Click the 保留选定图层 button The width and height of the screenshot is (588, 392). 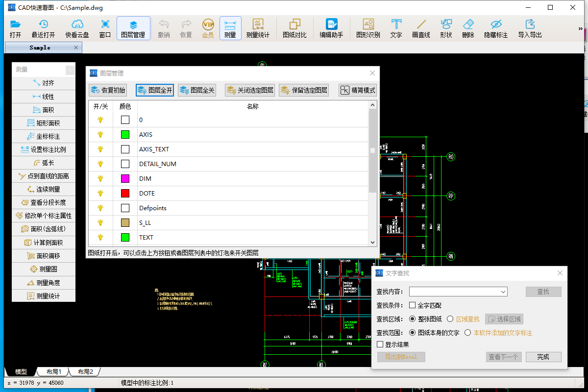(304, 90)
